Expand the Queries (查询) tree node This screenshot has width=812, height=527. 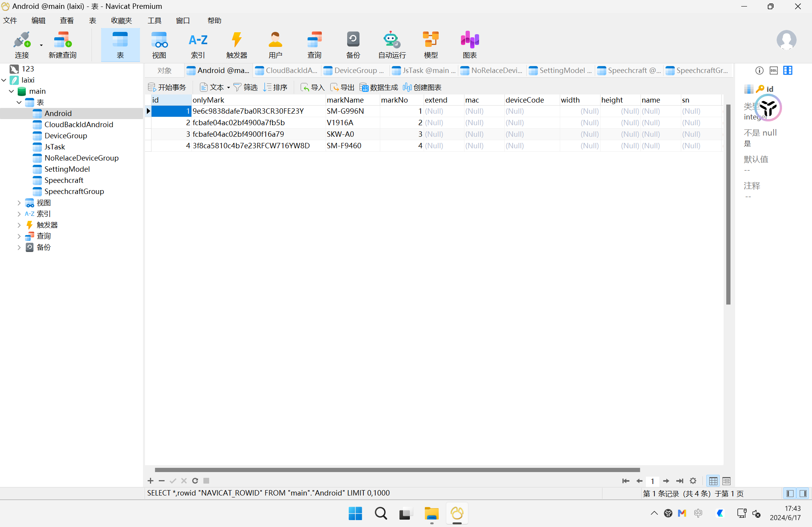coord(19,236)
